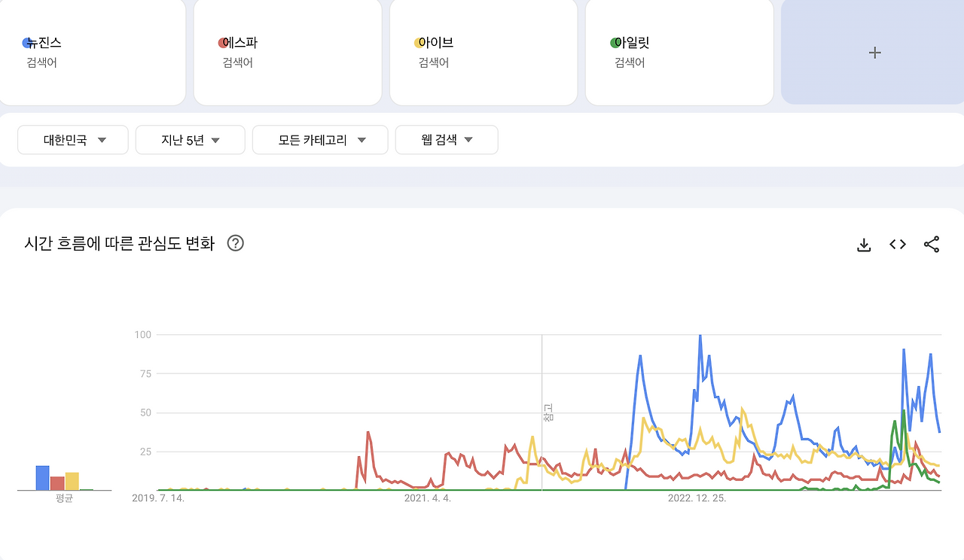
Task: Add a new comparison term with the plus tile
Action: click(874, 52)
